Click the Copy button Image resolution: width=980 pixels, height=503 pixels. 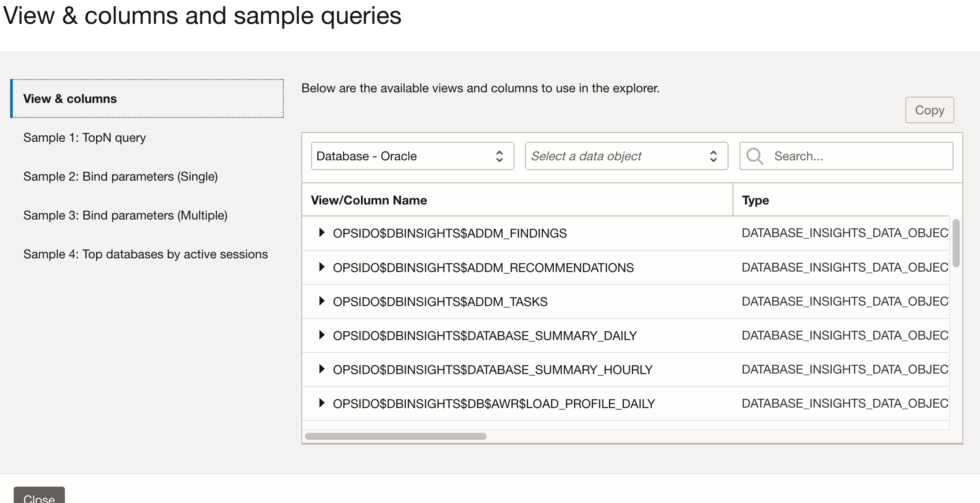coord(929,110)
